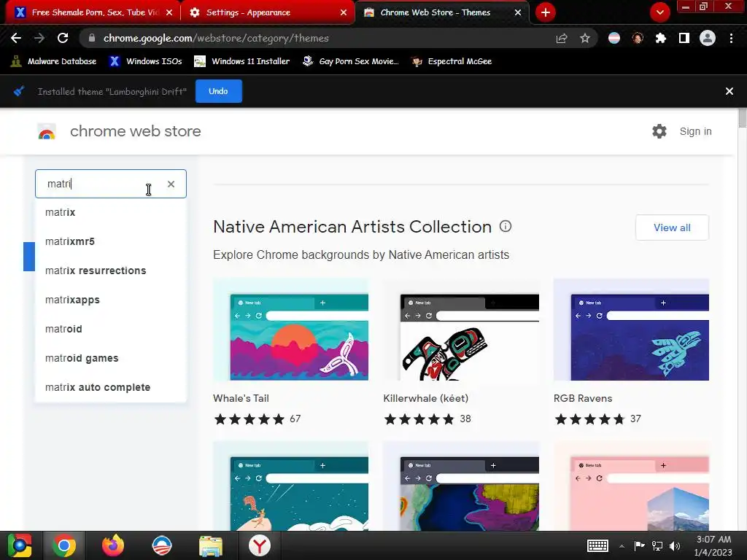This screenshot has width=747, height=560.
Task: Open the Espectral McGee bookmark
Action: [x=452, y=61]
